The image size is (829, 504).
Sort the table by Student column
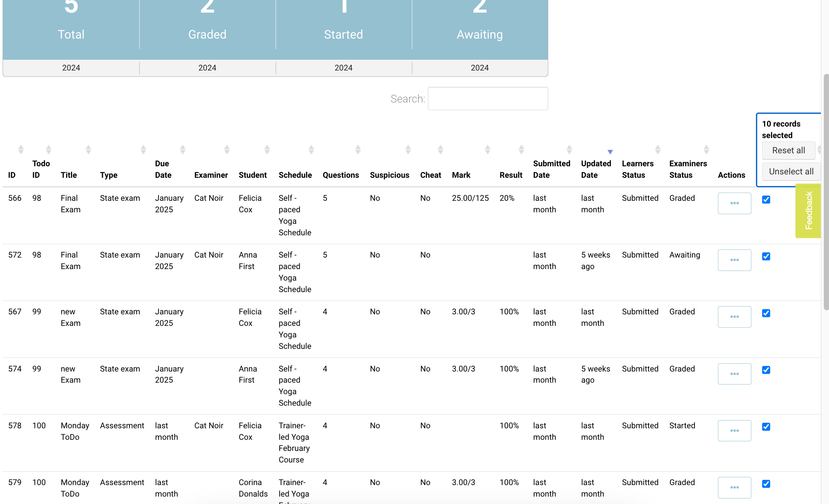click(267, 149)
